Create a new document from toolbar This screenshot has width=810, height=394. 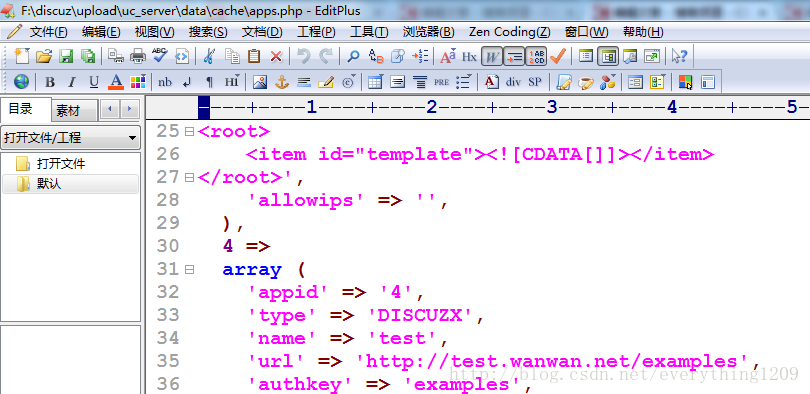tap(22, 56)
